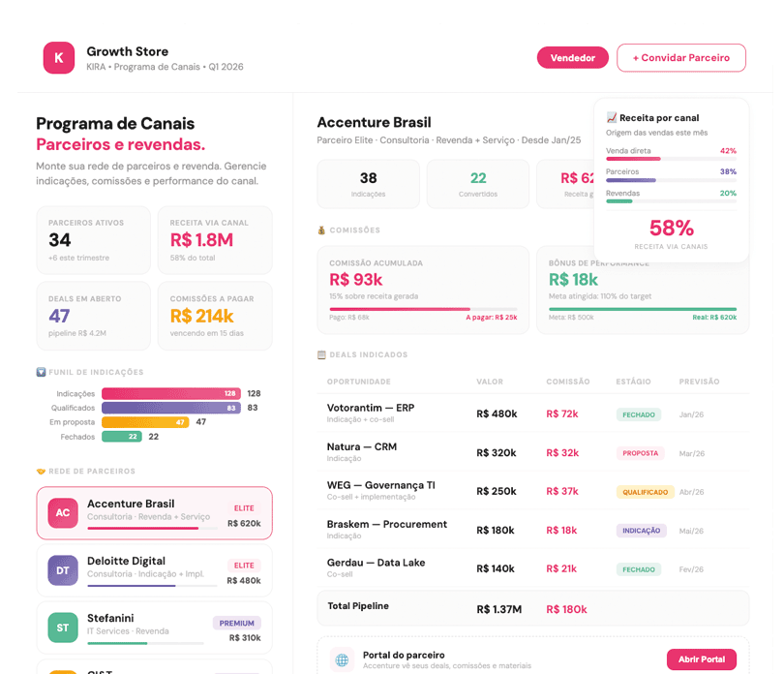Click the Fechados funnel bar showing 22

122,437
